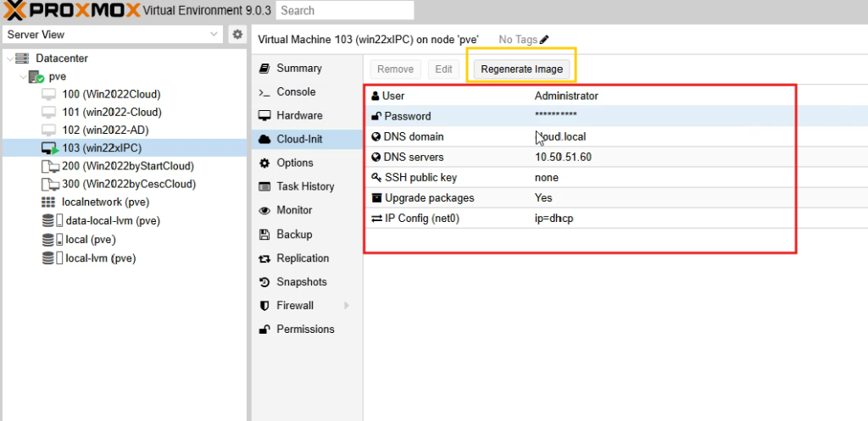Open the Hardware tab
Viewport: 868px width, 421px height.
tap(299, 115)
